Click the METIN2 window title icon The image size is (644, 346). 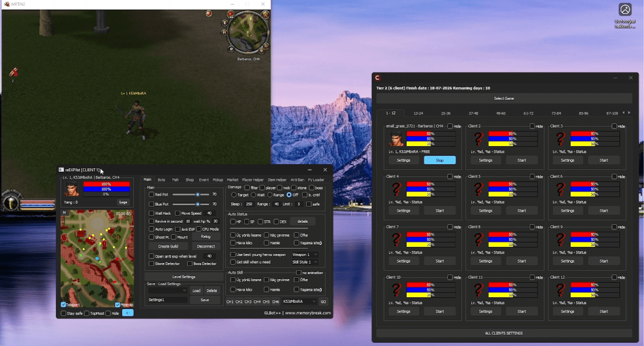pos(7,4)
